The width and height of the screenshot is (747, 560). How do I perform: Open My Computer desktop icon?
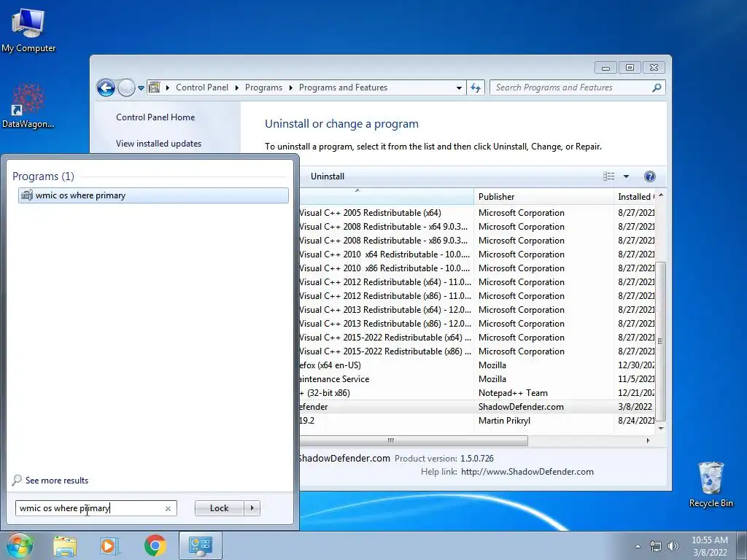[28, 30]
